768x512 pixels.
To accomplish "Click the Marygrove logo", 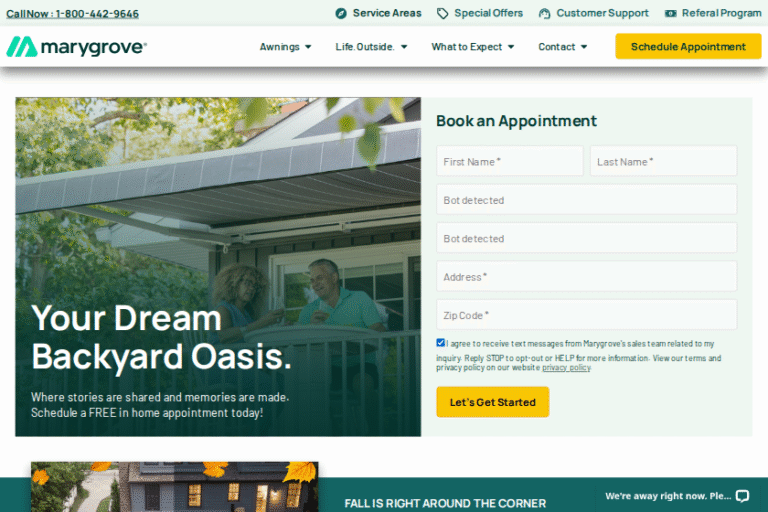I will (x=76, y=47).
